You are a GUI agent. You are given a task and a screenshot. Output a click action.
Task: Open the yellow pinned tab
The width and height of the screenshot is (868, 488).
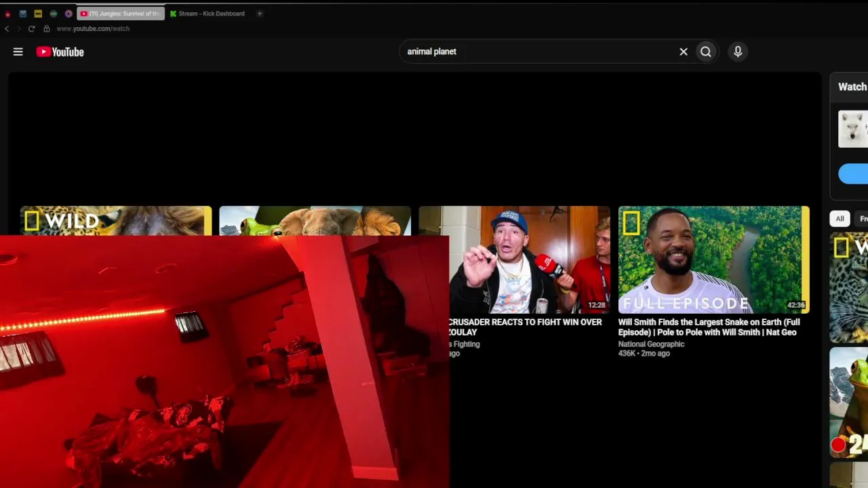pos(38,14)
